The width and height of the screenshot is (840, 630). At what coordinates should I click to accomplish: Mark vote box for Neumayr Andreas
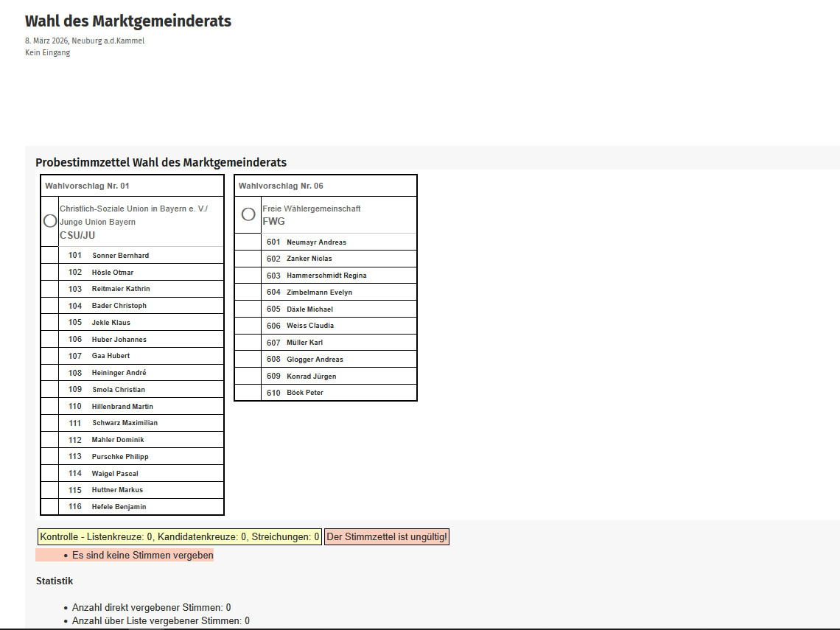pyautogui.click(x=248, y=242)
